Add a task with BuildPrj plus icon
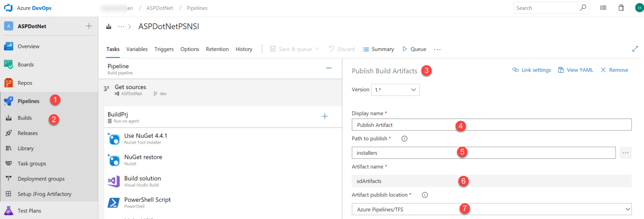This screenshot has width=644, height=219. pos(325,117)
